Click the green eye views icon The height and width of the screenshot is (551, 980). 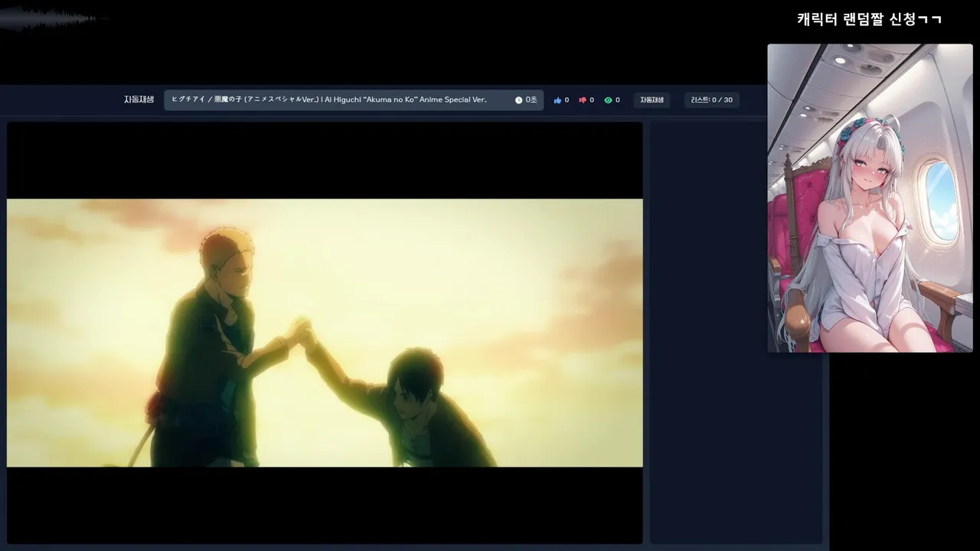pyautogui.click(x=608, y=100)
